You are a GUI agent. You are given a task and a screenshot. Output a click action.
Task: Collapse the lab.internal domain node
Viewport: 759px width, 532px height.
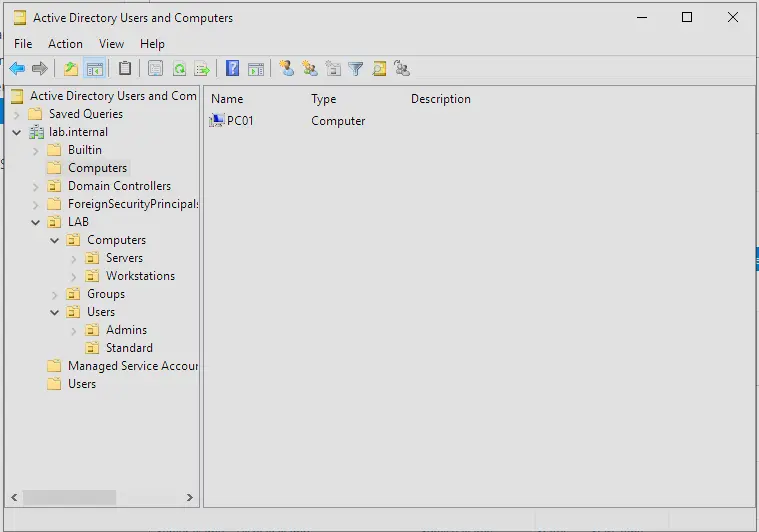pos(16,132)
